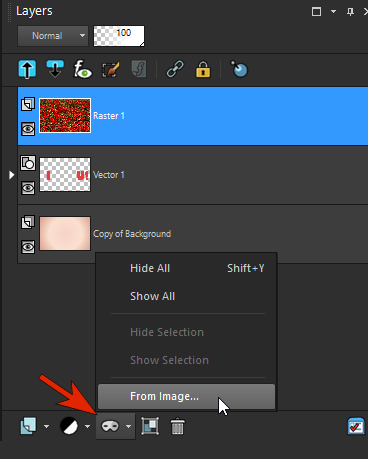Hide the Copy of Background layer
The image size is (368, 459).
point(28,247)
